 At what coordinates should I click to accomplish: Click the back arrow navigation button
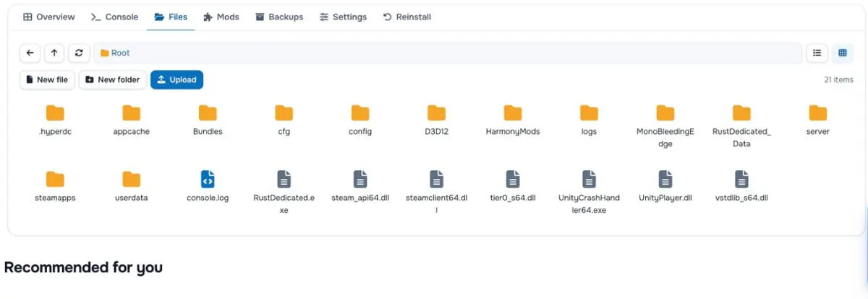(30, 53)
